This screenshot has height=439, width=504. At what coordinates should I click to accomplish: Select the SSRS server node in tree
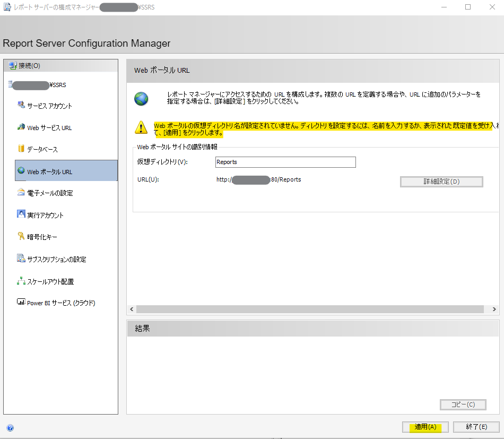pos(38,84)
